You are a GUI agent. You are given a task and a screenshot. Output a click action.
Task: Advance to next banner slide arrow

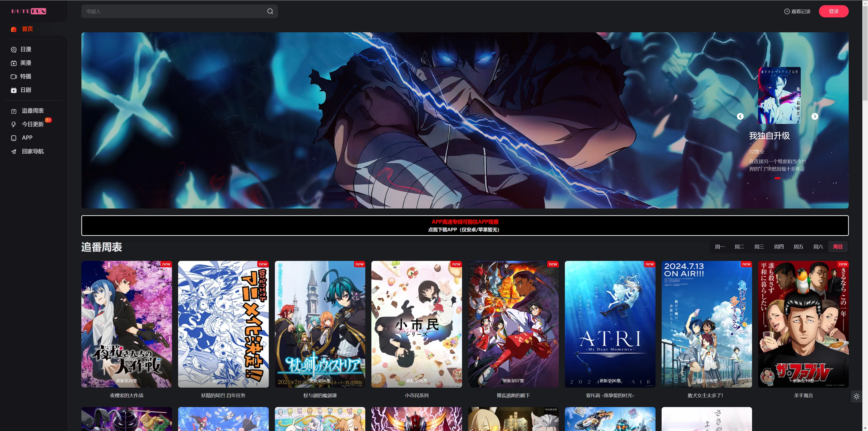tap(814, 117)
